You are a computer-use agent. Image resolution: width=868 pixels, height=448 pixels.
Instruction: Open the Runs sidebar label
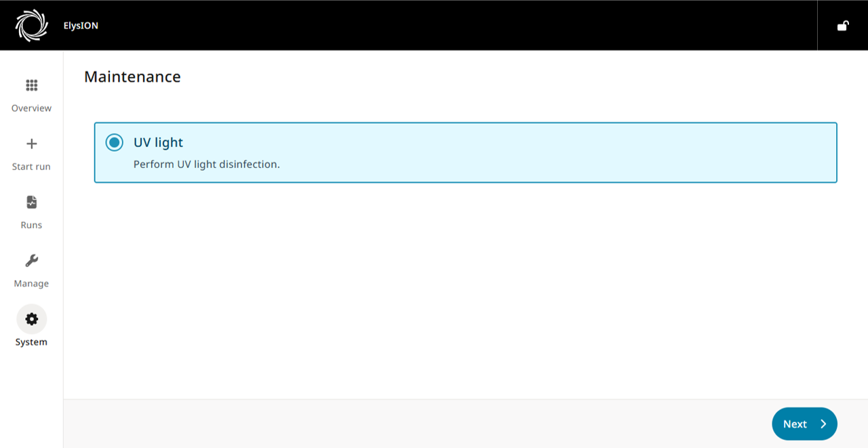pos(31,225)
